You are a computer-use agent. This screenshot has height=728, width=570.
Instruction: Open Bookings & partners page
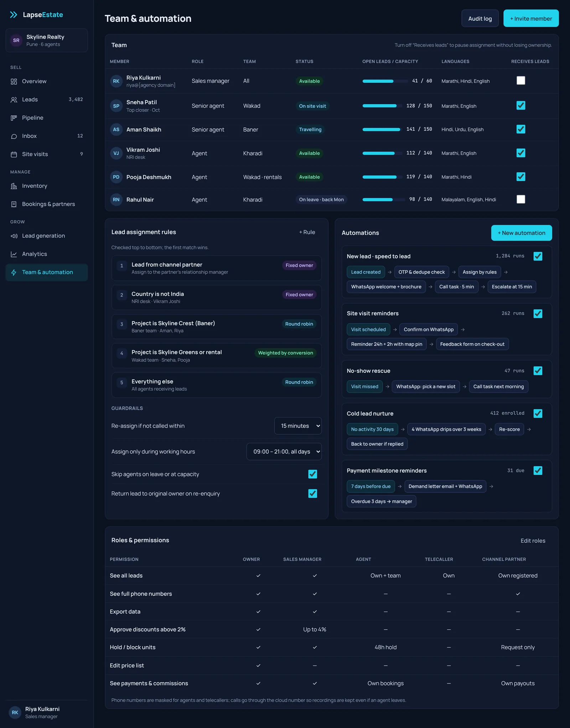coord(47,204)
